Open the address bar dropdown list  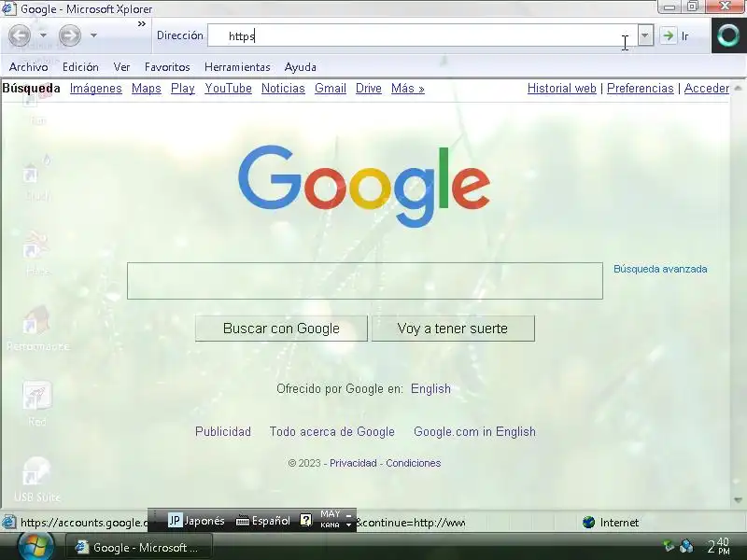pyautogui.click(x=645, y=35)
